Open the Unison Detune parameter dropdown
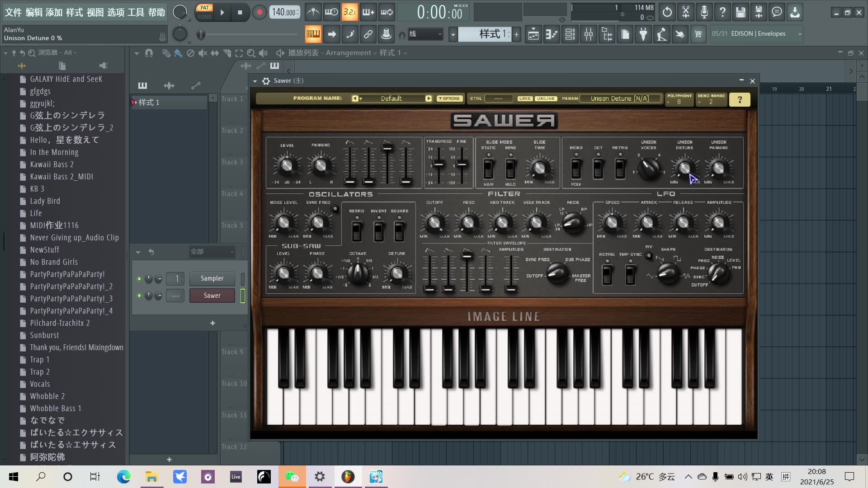The image size is (868, 488). pyautogui.click(x=620, y=98)
